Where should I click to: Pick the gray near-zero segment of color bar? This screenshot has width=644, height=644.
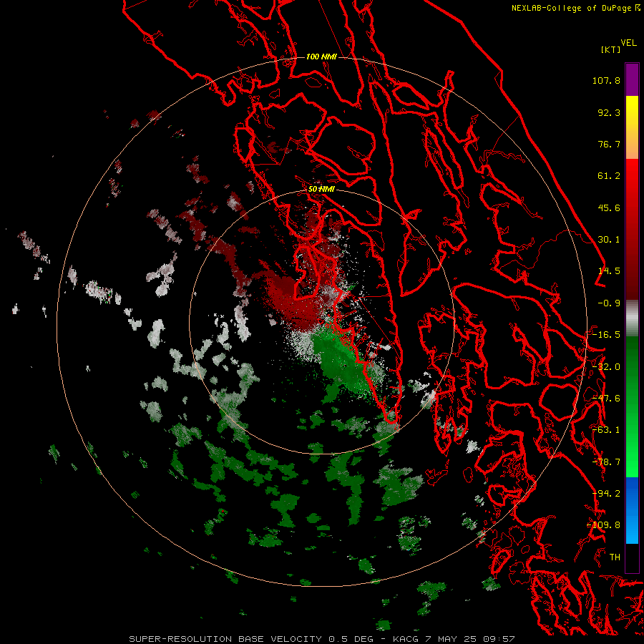tap(632, 318)
